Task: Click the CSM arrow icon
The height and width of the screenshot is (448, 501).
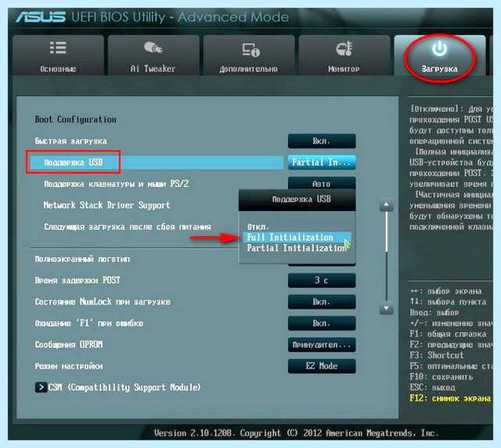Action: coord(41,387)
